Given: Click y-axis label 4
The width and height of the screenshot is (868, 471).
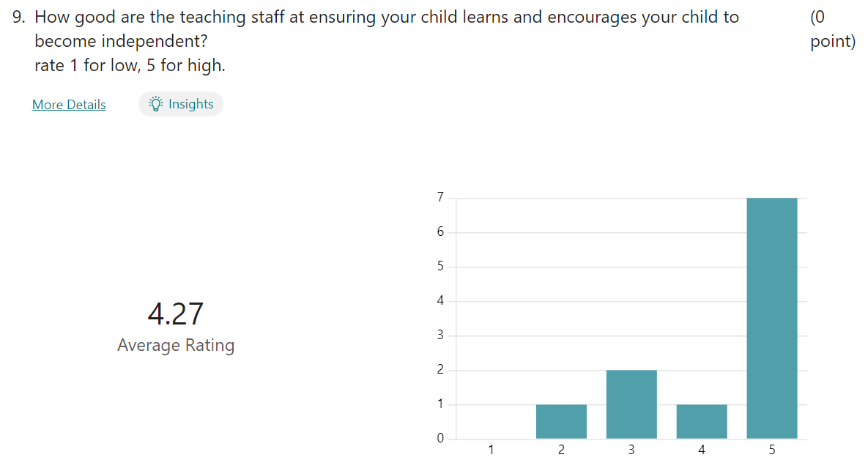Looking at the screenshot, I should click(441, 300).
